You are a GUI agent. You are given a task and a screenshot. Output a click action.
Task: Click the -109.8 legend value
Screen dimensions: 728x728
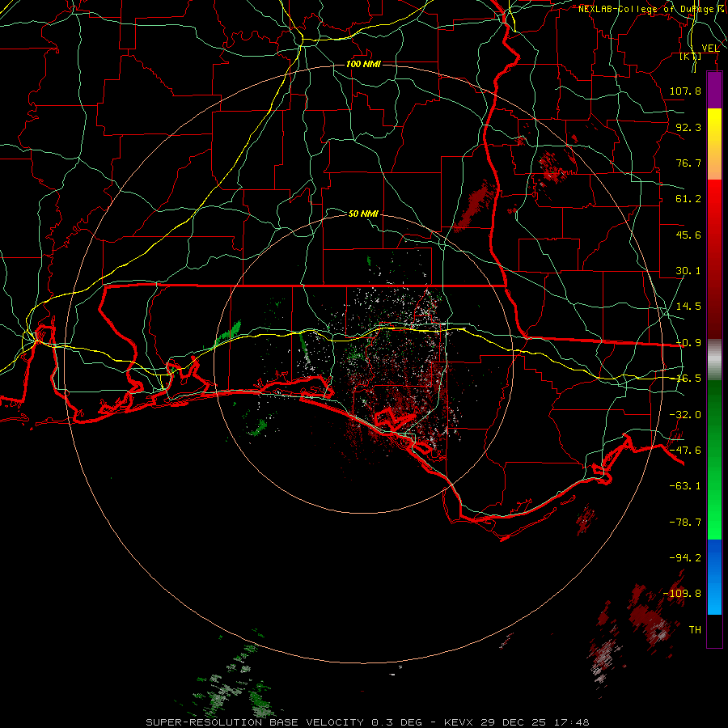coord(682,594)
